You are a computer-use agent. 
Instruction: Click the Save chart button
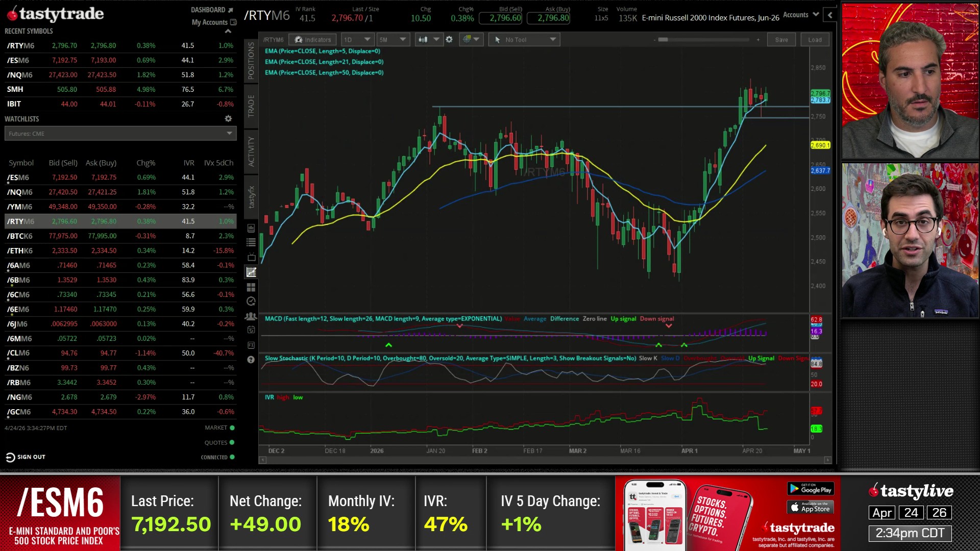[781, 40]
